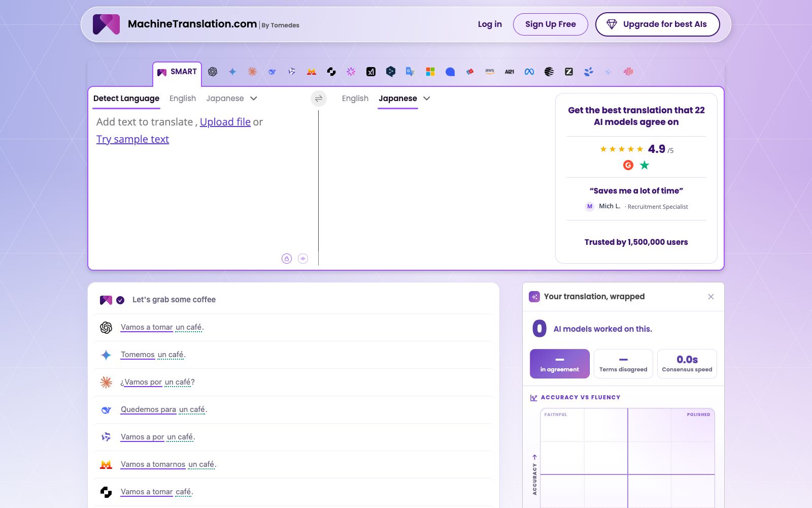Select Japanese as target language
The image size is (812, 508).
coord(398,99)
